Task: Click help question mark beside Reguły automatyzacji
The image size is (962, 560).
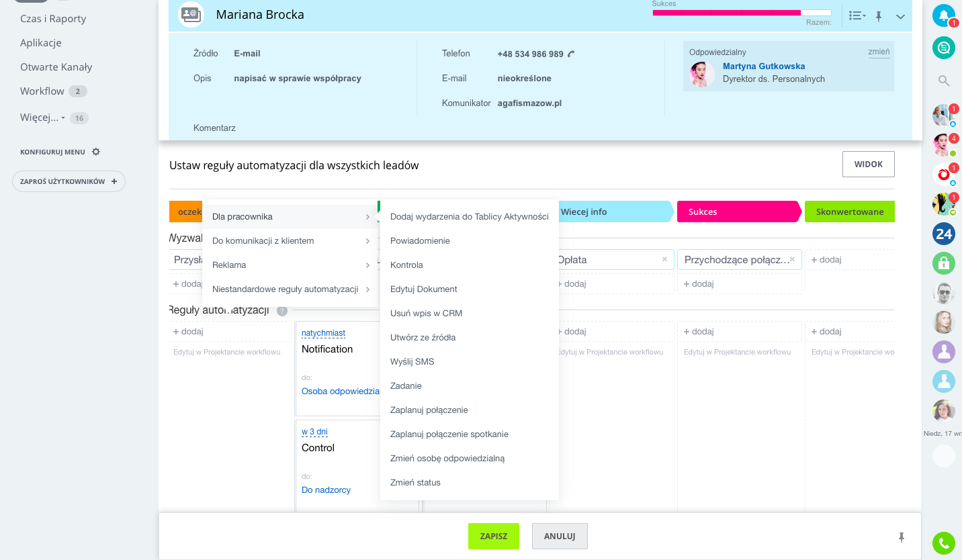Action: tap(282, 311)
